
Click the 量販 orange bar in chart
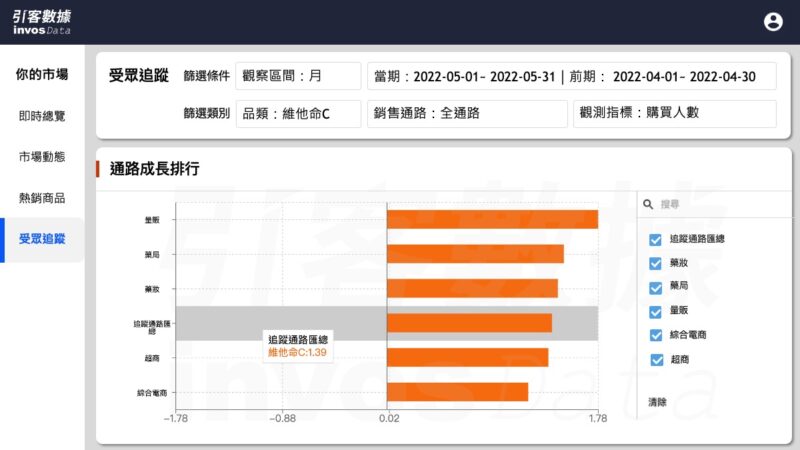tap(492, 220)
